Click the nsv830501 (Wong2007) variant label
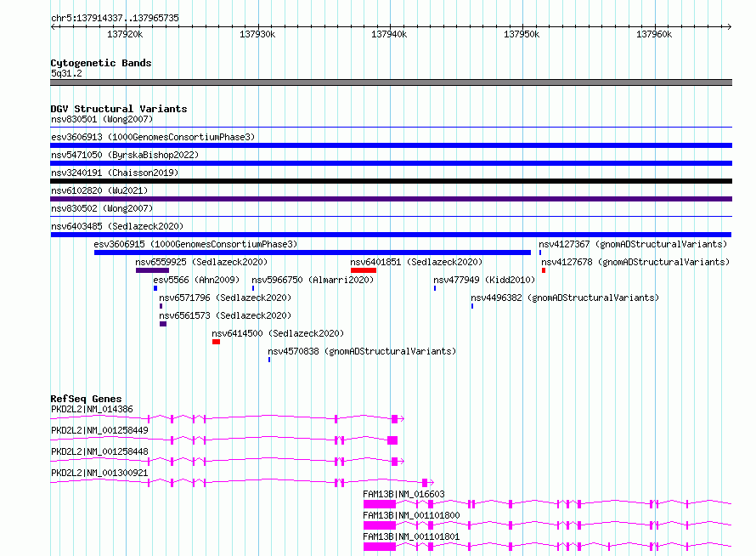756x556 pixels. click(x=102, y=119)
